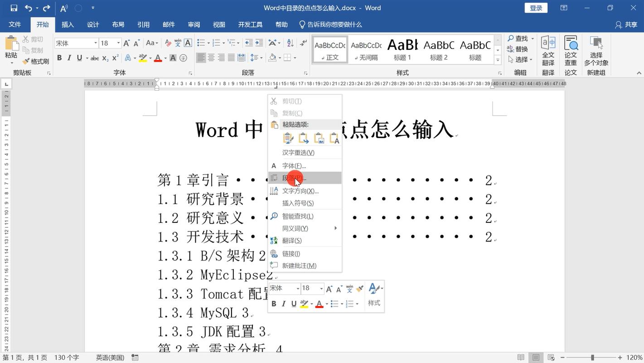644x363 pixels.
Task: Click the language indicator 英语(美国) in status bar
Action: pyautogui.click(x=110, y=358)
